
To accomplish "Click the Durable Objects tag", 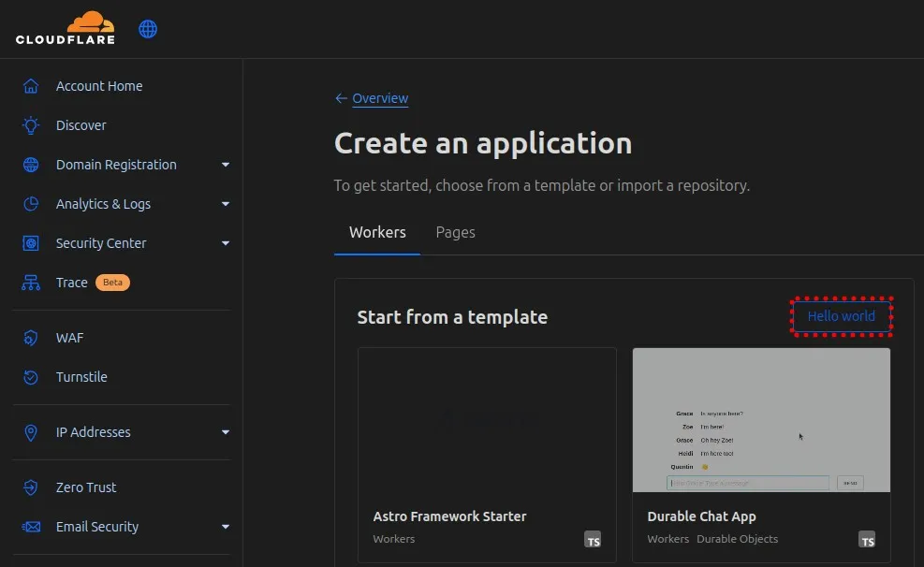I will 737,539.
